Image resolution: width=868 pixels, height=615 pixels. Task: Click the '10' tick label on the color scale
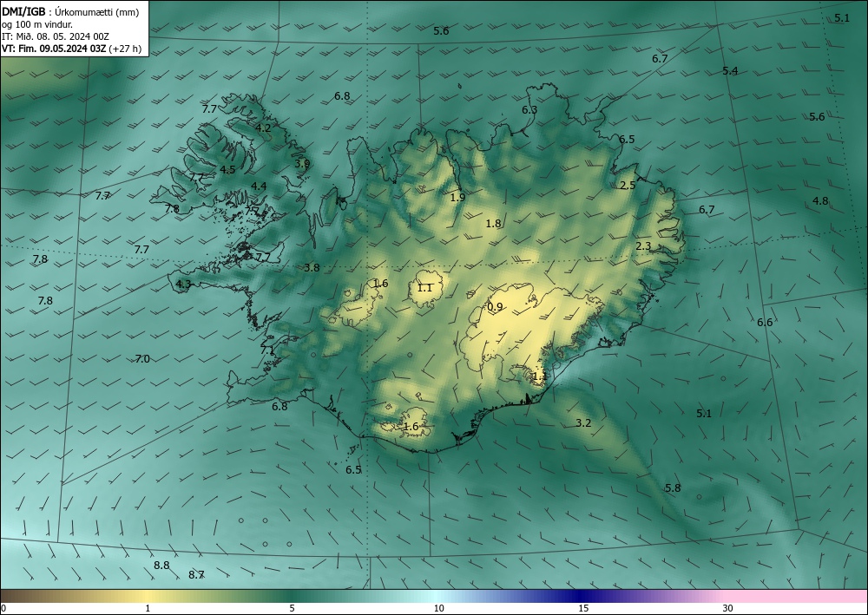click(438, 608)
